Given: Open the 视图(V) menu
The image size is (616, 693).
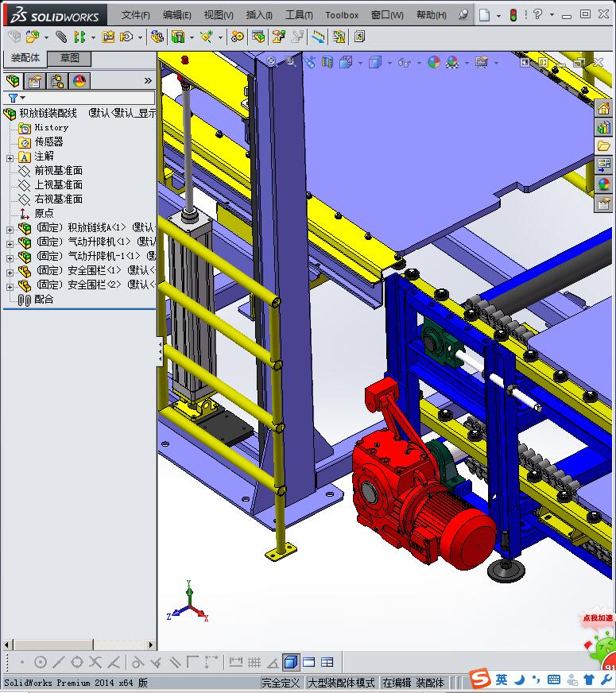Looking at the screenshot, I should (x=219, y=15).
